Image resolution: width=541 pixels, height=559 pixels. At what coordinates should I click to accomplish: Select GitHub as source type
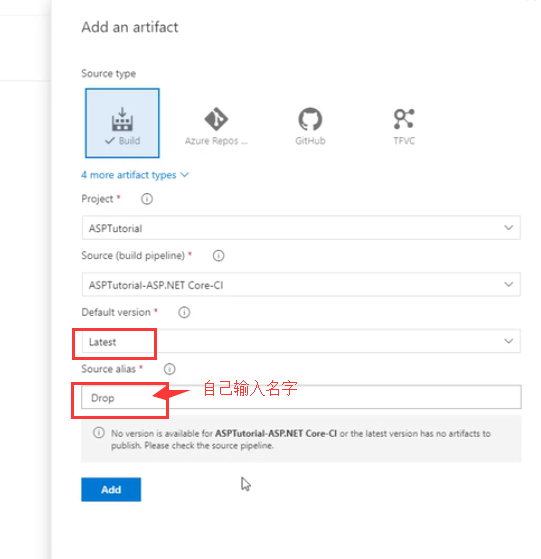tap(310, 126)
